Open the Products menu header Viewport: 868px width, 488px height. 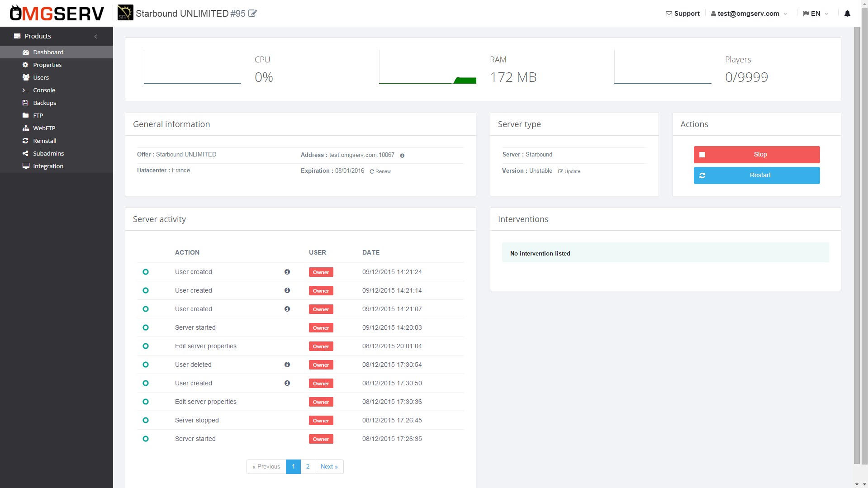click(57, 36)
